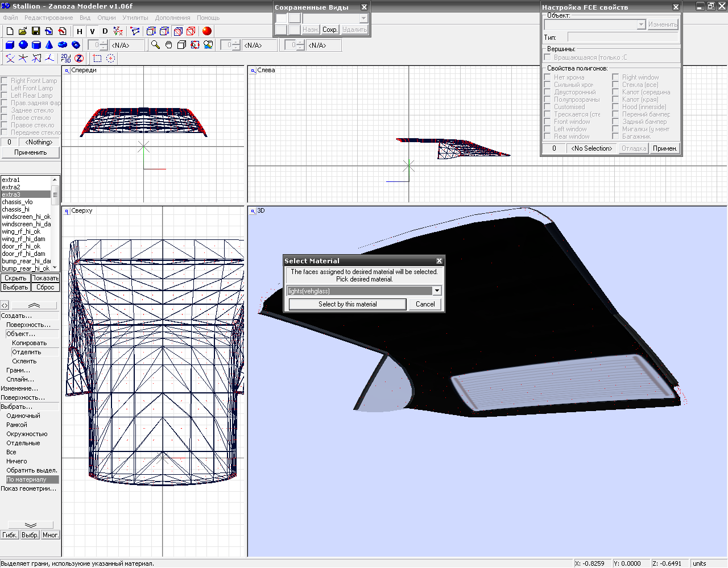
Task: Collapse the command panel double-chevron bar
Action: tap(34, 305)
